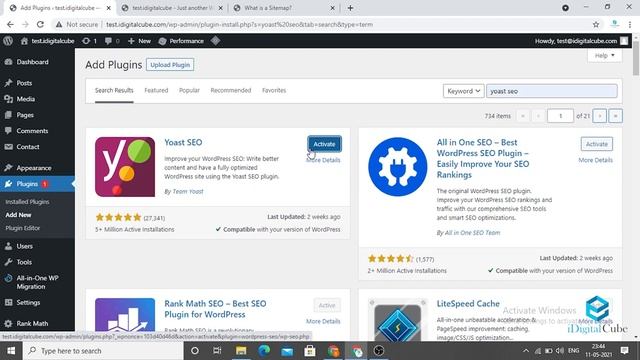Open Comments in sidebar
The height and width of the screenshot is (360, 640).
pos(32,131)
